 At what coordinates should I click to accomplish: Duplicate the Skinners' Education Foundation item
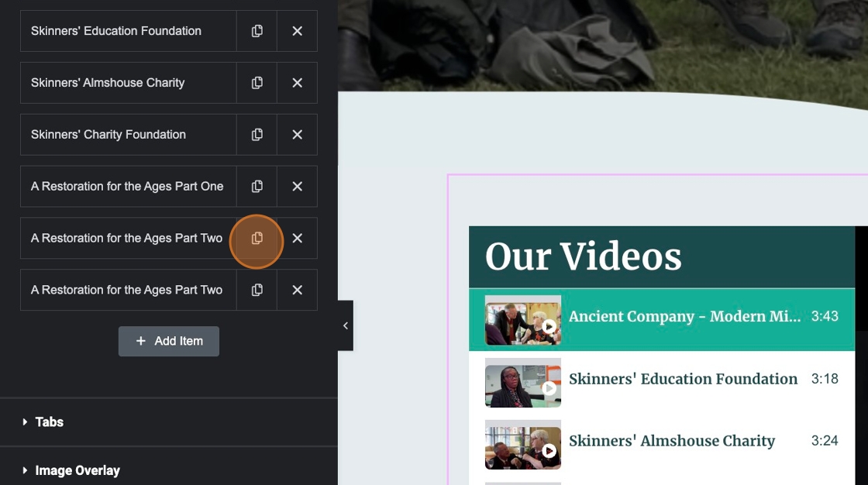[x=257, y=31]
